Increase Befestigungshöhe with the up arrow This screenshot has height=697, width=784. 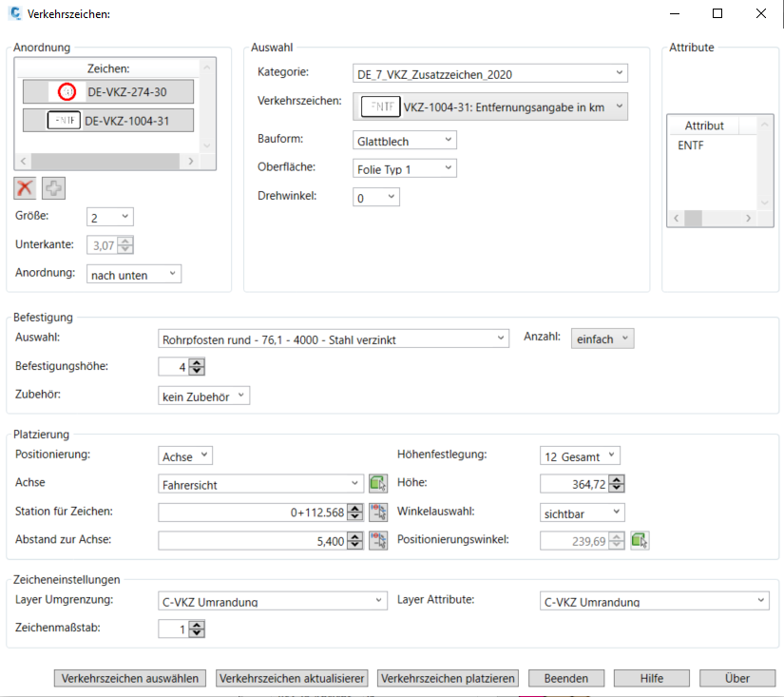197,362
